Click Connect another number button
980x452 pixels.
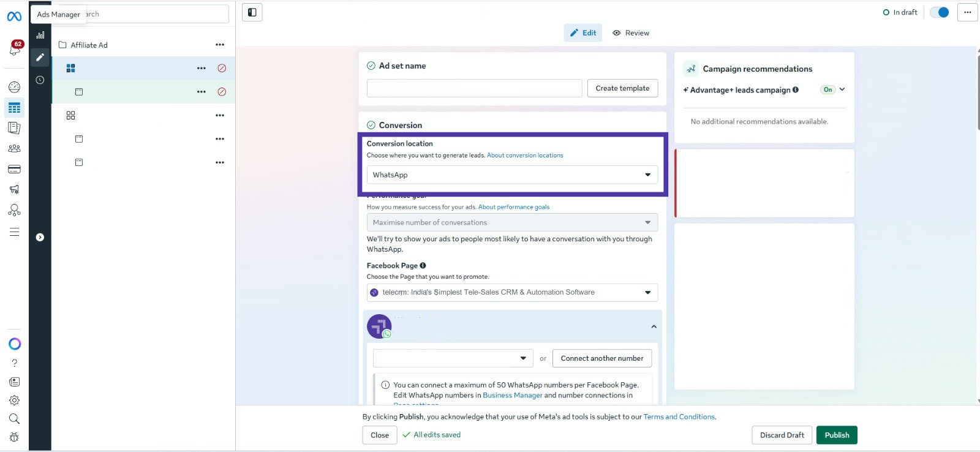click(602, 358)
